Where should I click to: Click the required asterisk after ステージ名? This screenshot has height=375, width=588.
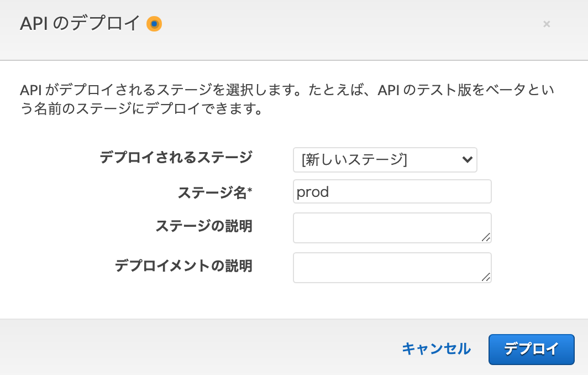click(x=250, y=190)
